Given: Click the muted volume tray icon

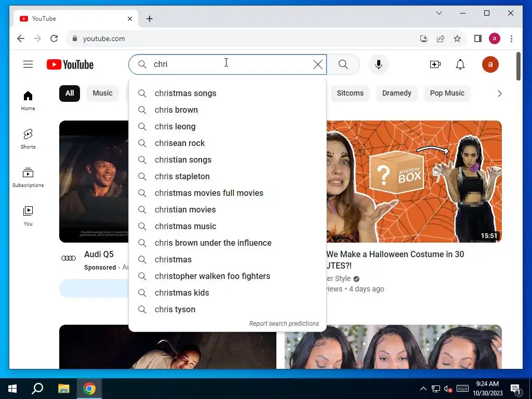Looking at the screenshot, I should tap(448, 389).
